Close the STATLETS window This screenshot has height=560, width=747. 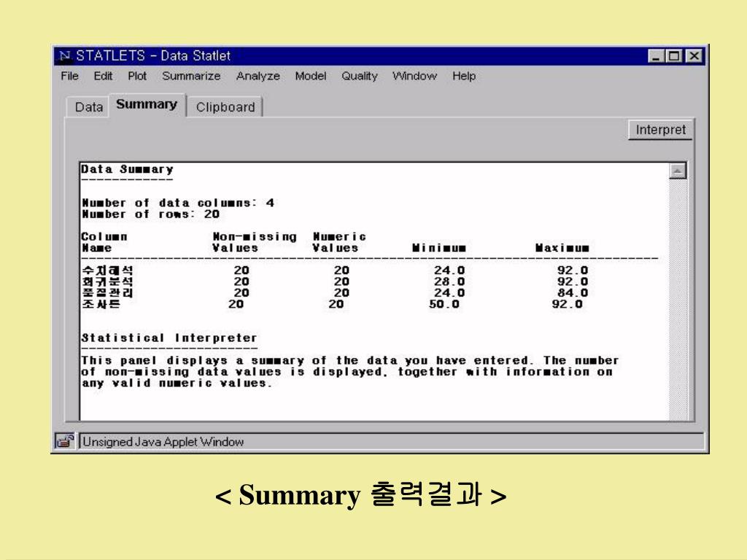point(694,56)
